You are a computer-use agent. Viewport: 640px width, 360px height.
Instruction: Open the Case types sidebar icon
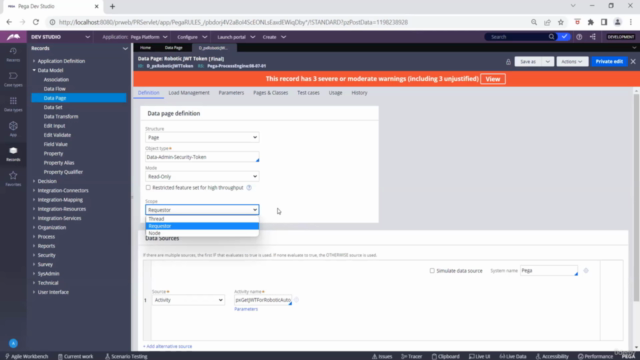point(13,79)
